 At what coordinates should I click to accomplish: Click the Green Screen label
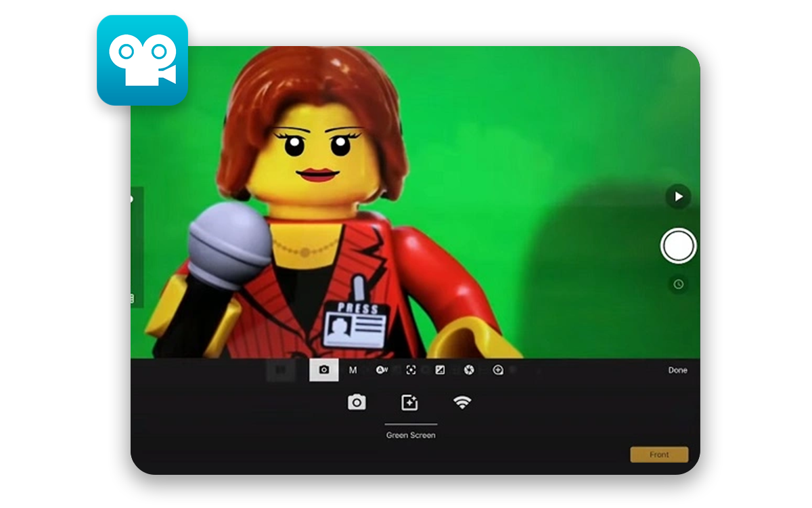(411, 435)
